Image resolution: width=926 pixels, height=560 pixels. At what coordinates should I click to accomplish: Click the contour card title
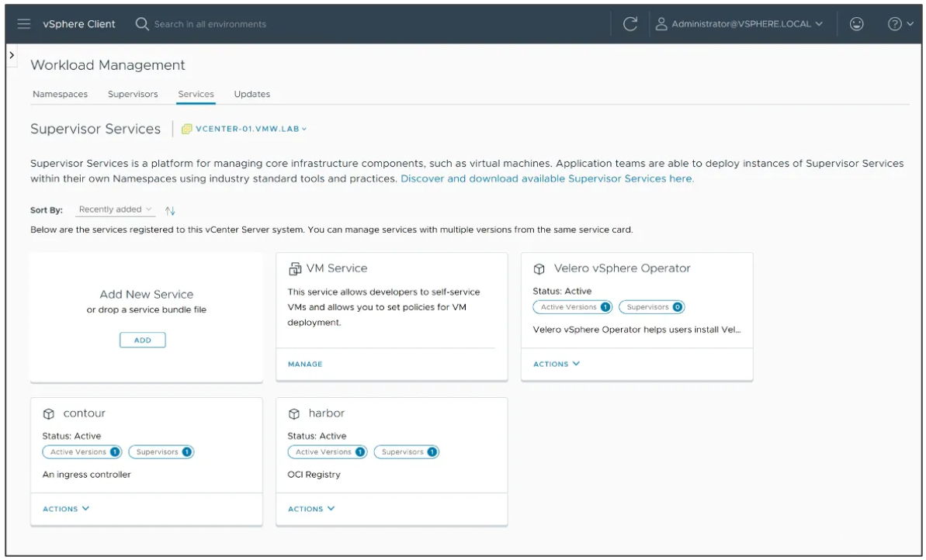click(x=84, y=413)
